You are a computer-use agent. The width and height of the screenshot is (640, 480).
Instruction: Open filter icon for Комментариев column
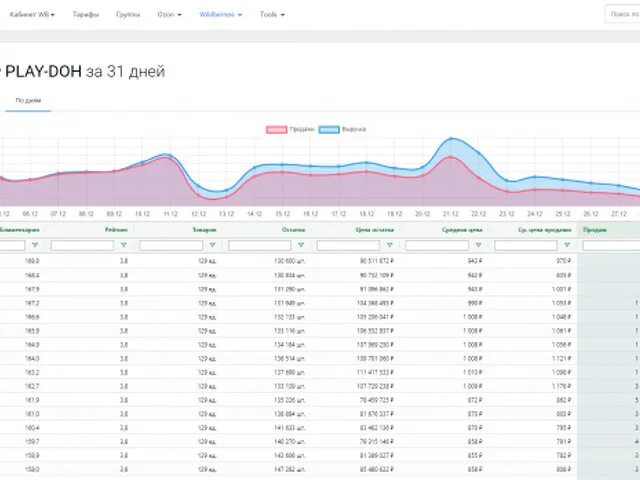(35, 245)
